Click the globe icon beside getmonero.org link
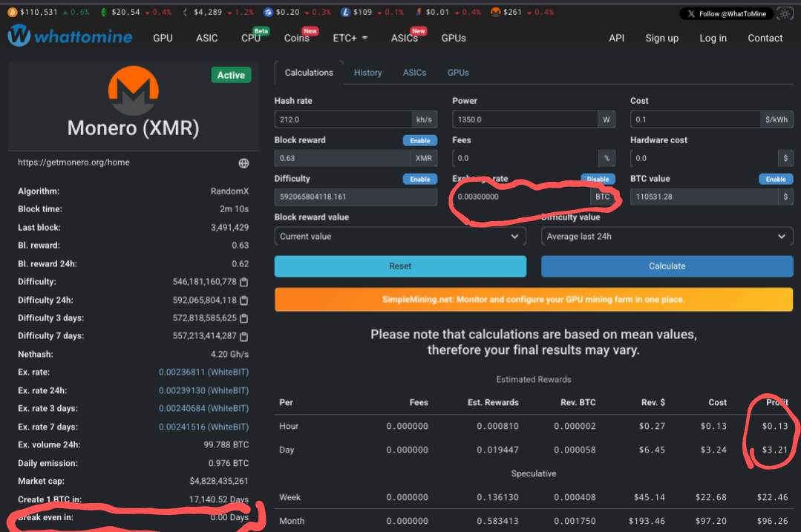 click(243, 163)
